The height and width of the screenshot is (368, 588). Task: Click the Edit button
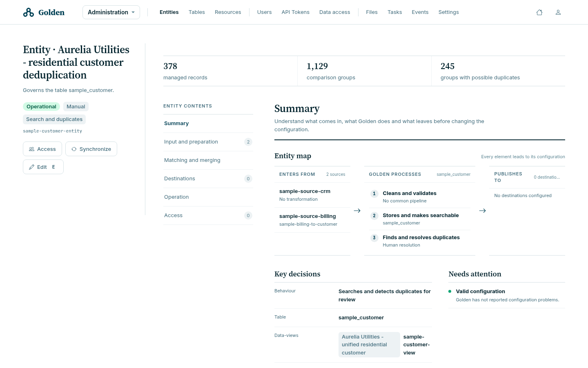[43, 167]
